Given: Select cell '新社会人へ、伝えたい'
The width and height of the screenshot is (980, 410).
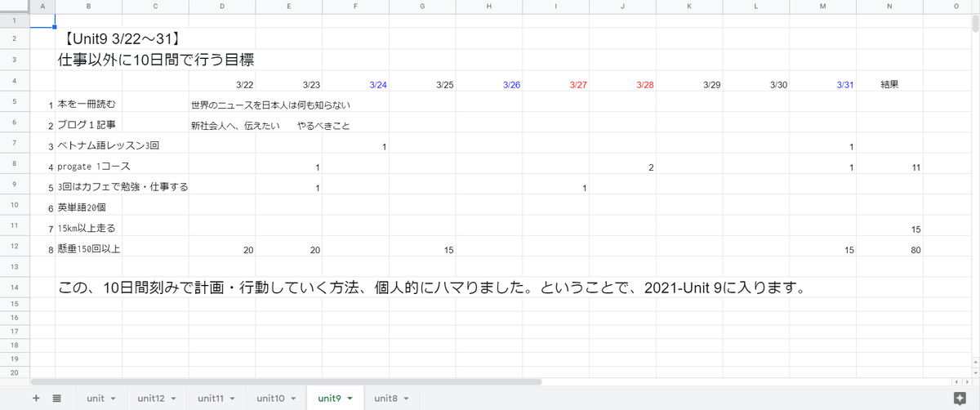Looking at the screenshot, I should 236,125.
